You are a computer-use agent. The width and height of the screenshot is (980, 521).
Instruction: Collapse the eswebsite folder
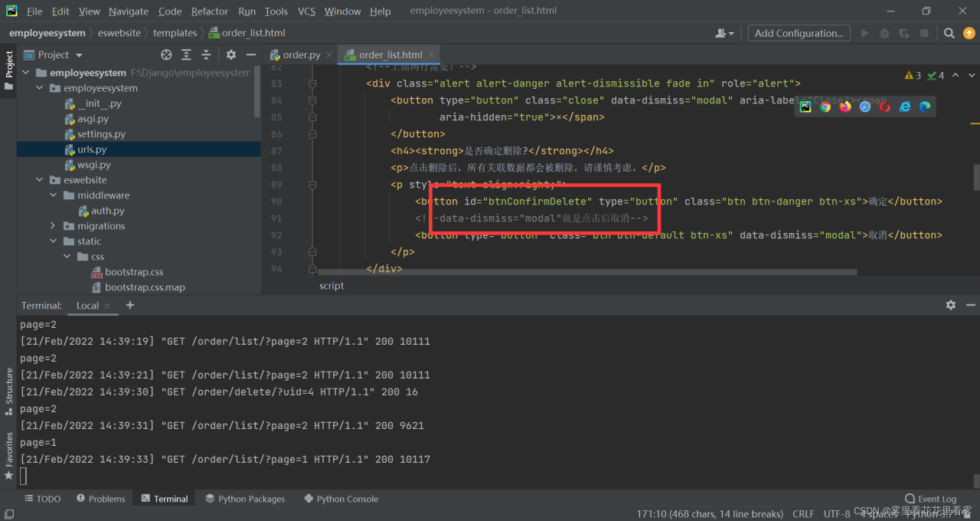pyautogui.click(x=39, y=180)
